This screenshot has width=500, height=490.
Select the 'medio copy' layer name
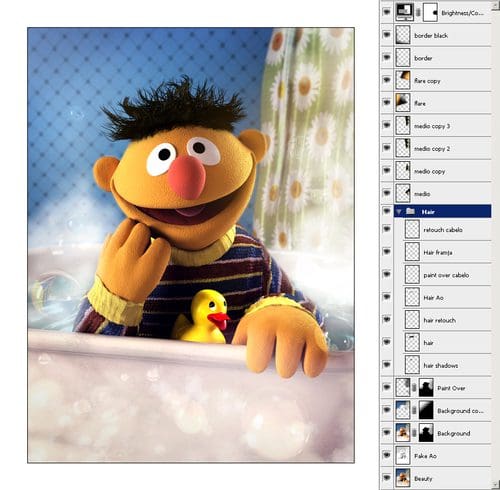429,171
